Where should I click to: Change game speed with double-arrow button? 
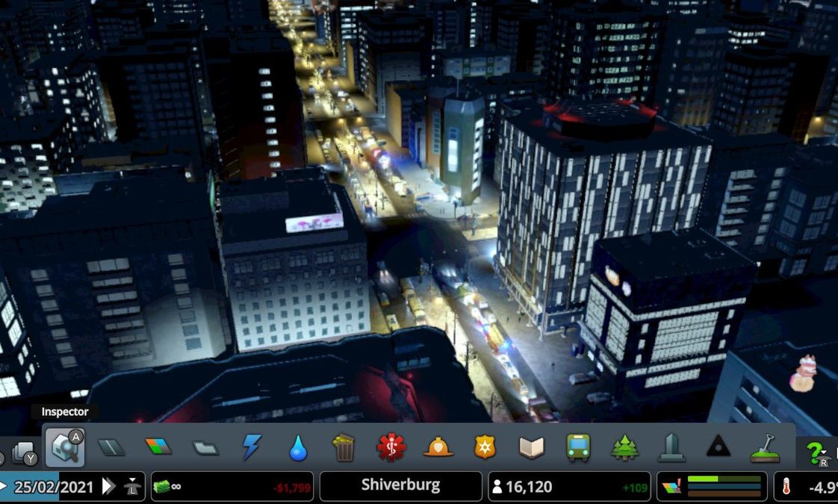point(109,486)
